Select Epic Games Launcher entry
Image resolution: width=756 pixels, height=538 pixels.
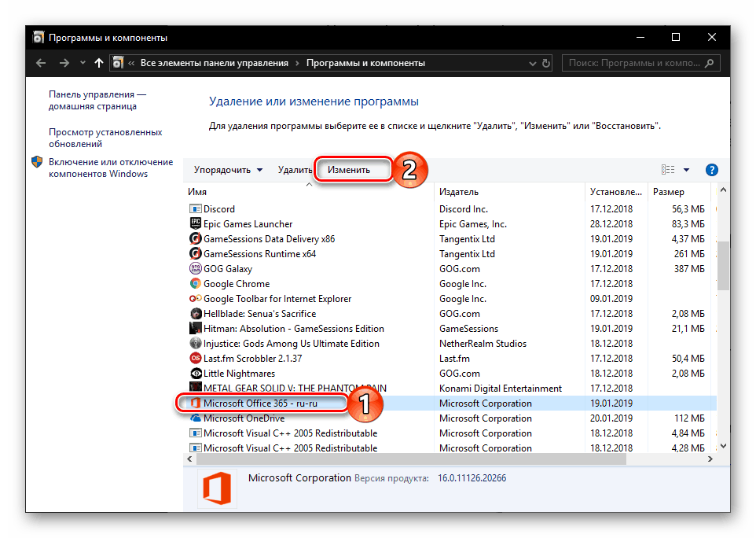pos(248,224)
